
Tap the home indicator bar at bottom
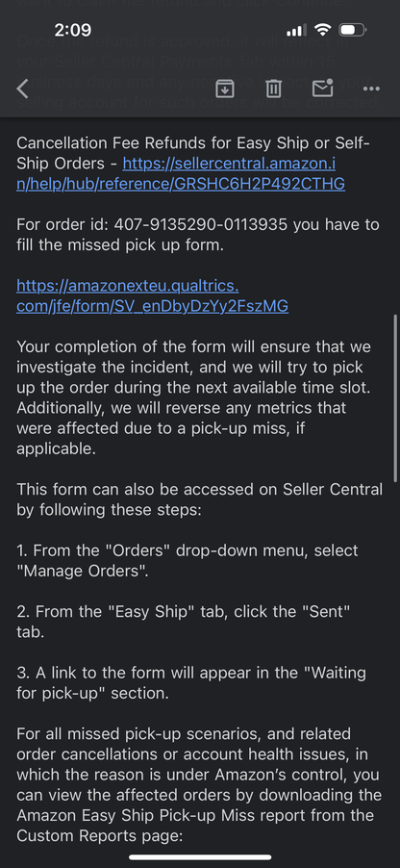click(200, 857)
